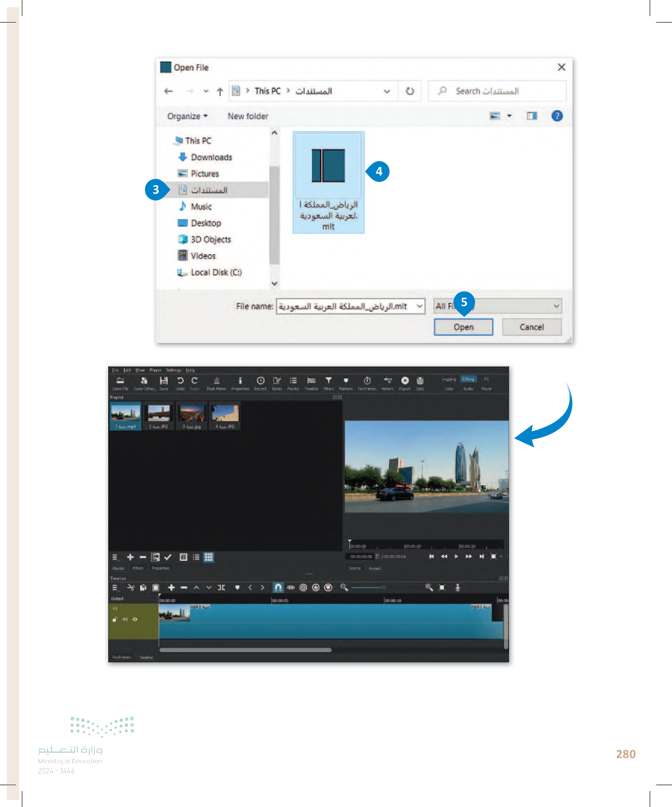The width and height of the screenshot is (672, 807).
Task: Click the Peak Meter toolbar icon
Action: [x=216, y=381]
